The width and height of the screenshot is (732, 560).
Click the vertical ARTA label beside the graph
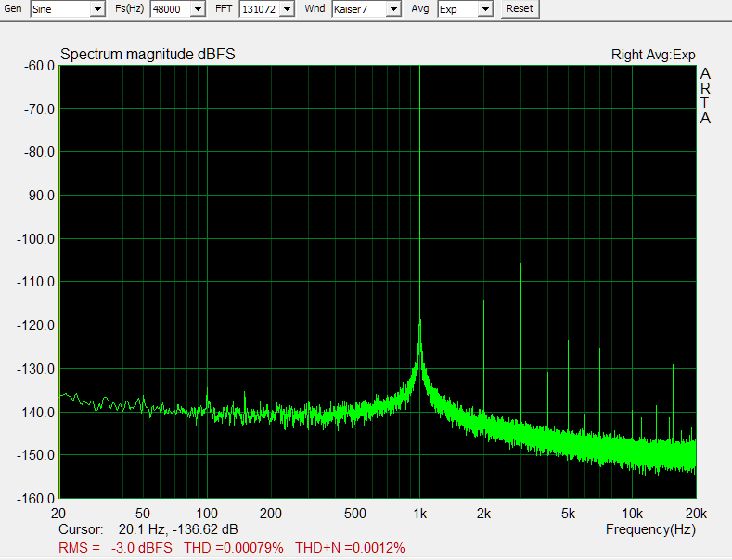[705, 95]
